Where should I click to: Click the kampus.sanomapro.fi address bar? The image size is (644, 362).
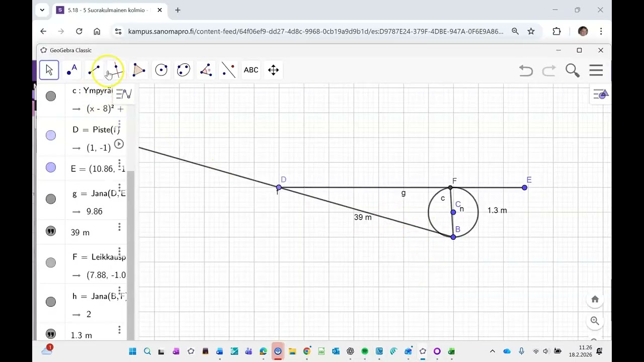315,31
